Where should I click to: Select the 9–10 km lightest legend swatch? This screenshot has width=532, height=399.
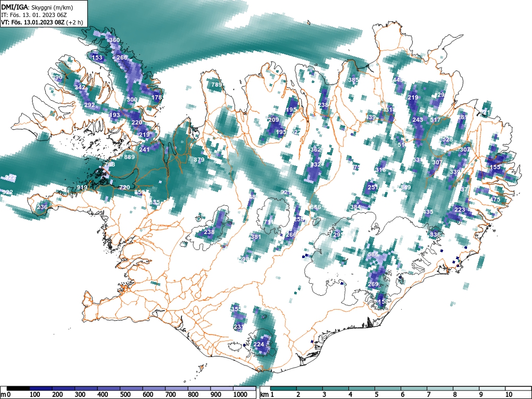(x=492, y=389)
